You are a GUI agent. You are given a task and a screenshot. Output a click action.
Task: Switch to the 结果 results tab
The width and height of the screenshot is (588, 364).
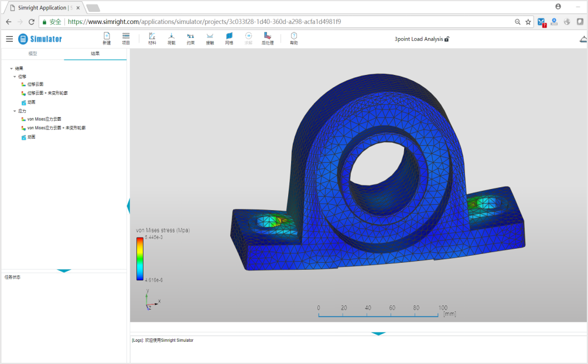pyautogui.click(x=95, y=54)
